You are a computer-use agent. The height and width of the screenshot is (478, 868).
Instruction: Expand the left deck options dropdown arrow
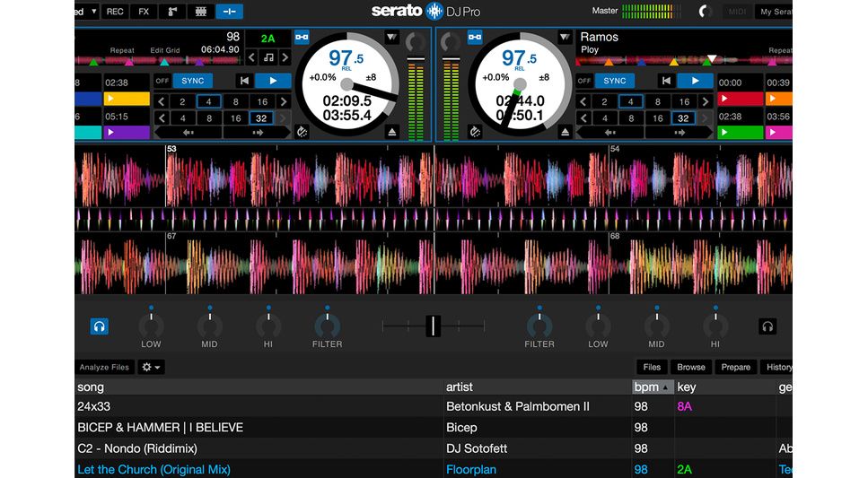(x=392, y=38)
